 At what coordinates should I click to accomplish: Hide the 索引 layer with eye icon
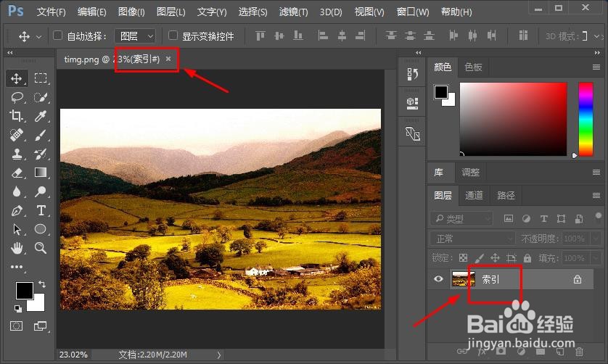pyautogui.click(x=438, y=278)
